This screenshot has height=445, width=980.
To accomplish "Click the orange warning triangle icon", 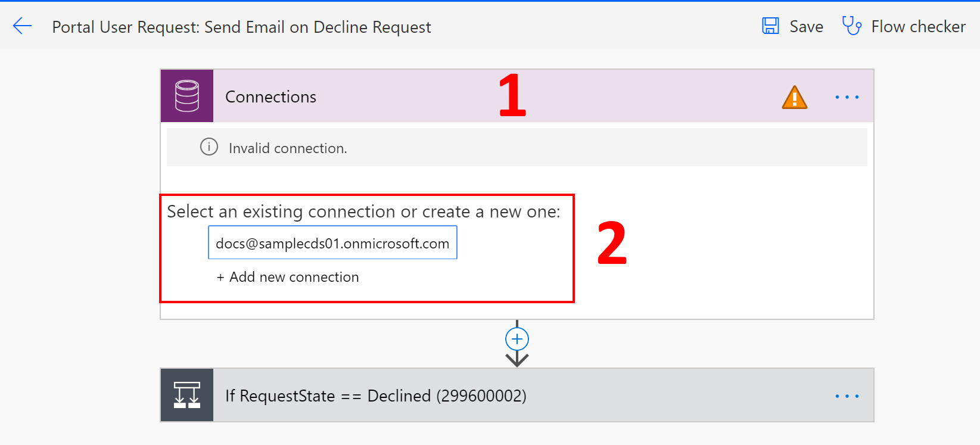I will pyautogui.click(x=794, y=98).
